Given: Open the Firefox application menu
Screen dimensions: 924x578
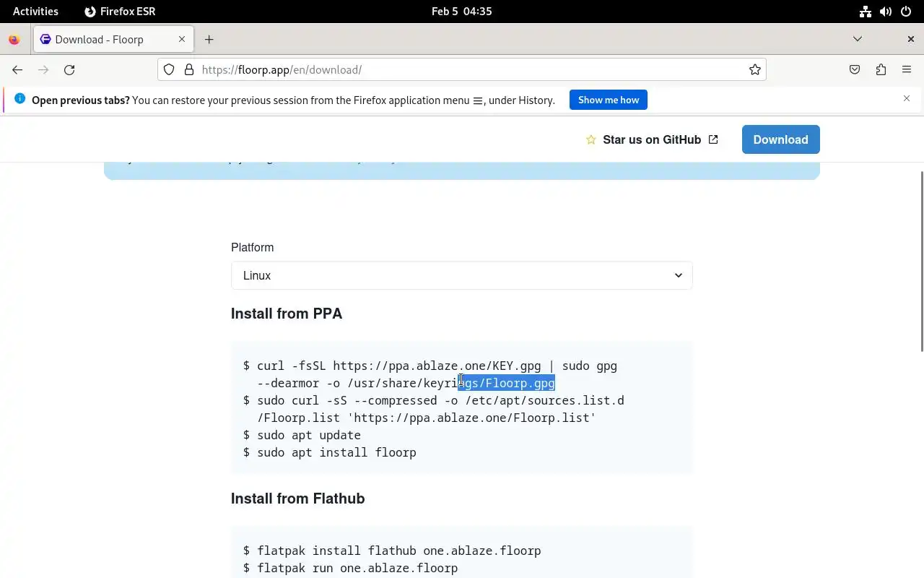Looking at the screenshot, I should coord(907,69).
